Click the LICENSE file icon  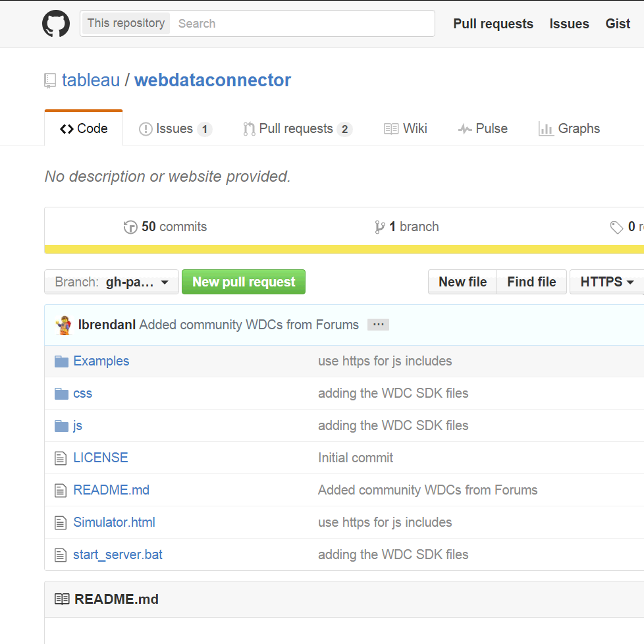61,458
